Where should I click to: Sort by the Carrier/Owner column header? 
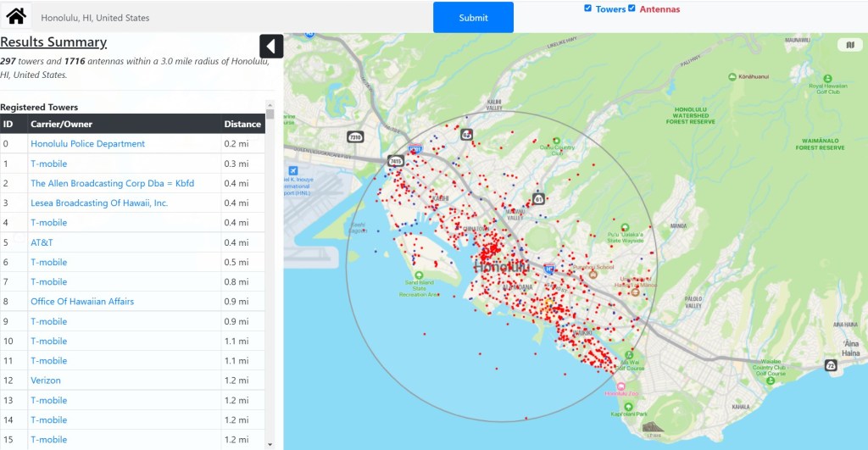[61, 124]
